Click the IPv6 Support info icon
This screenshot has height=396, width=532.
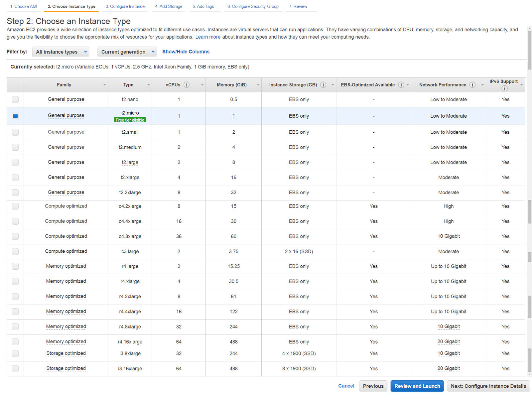click(x=504, y=88)
